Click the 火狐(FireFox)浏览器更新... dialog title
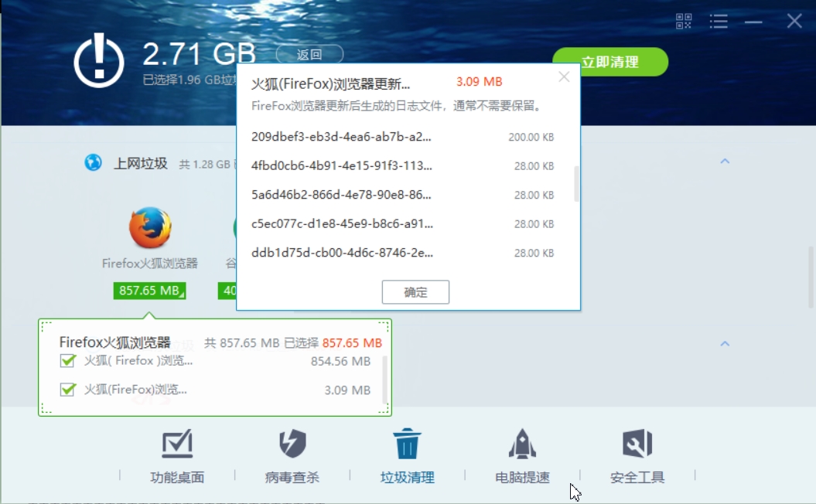Screen dimensions: 816x504 coord(330,83)
